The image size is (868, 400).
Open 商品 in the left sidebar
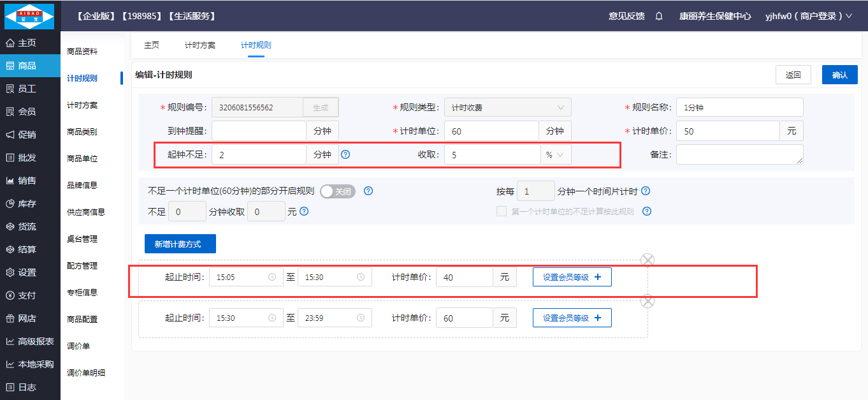tap(30, 66)
